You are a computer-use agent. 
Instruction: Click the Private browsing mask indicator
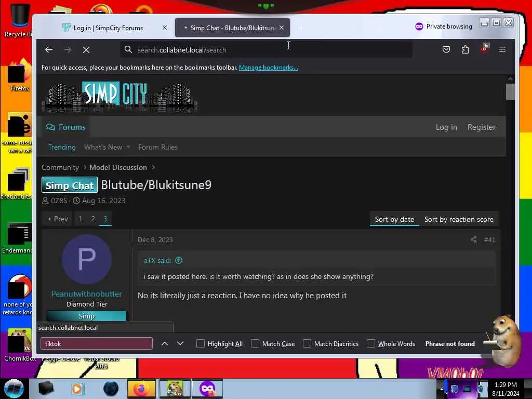tap(419, 26)
